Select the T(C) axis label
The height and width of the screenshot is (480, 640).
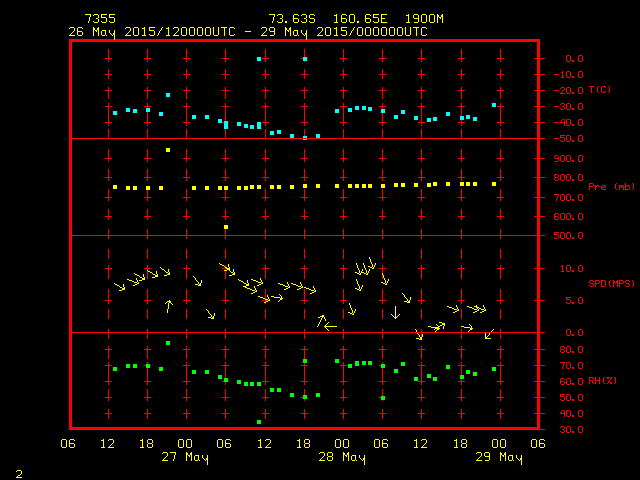[x=600, y=89]
